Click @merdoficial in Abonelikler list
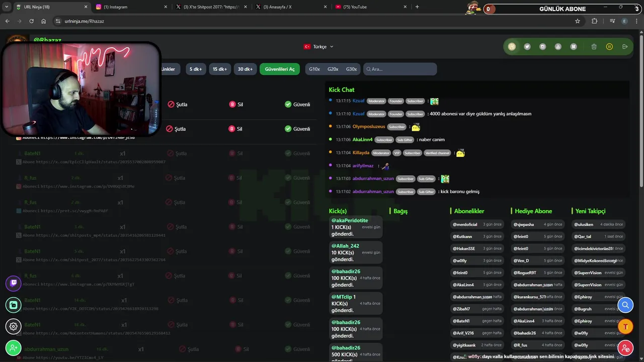Screen dimensions: 644x362 pos(465,224)
